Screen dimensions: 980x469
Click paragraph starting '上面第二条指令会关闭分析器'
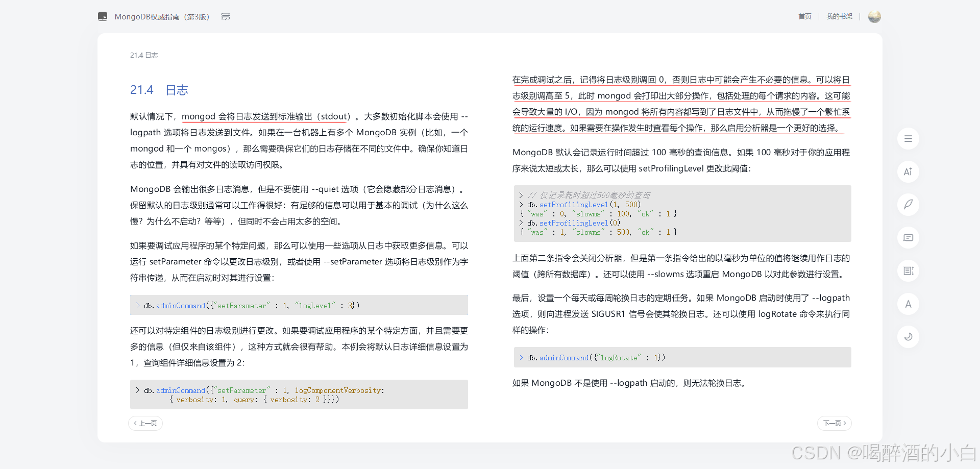[681, 266]
